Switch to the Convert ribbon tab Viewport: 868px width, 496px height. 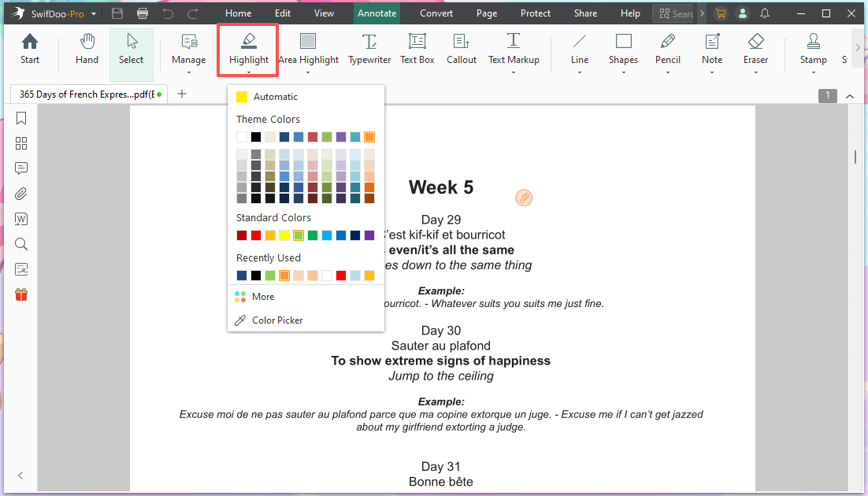[436, 13]
